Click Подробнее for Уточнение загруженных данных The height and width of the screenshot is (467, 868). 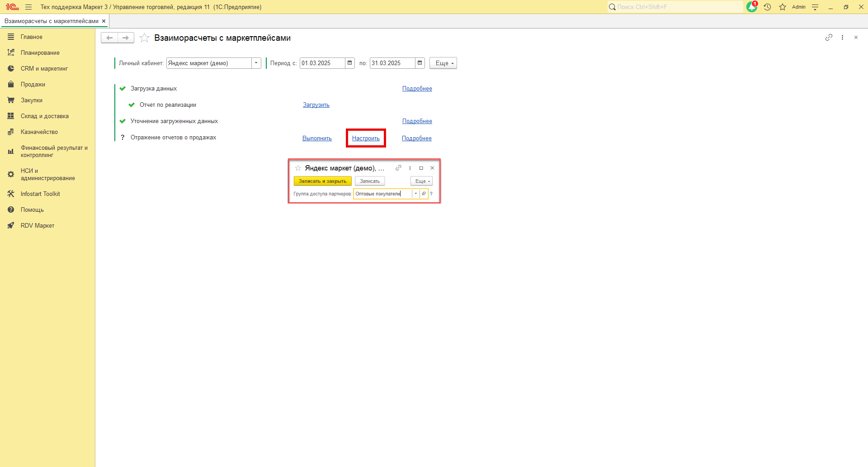tap(417, 121)
